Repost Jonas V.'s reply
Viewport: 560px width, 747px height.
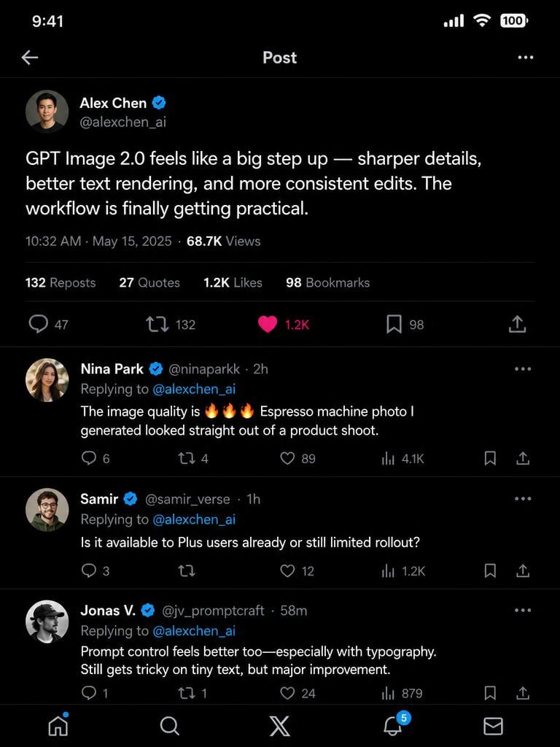[x=186, y=693]
